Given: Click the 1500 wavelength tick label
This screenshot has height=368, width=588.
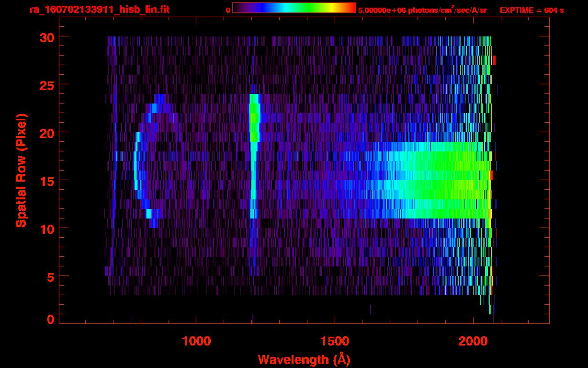Looking at the screenshot, I should (334, 341).
